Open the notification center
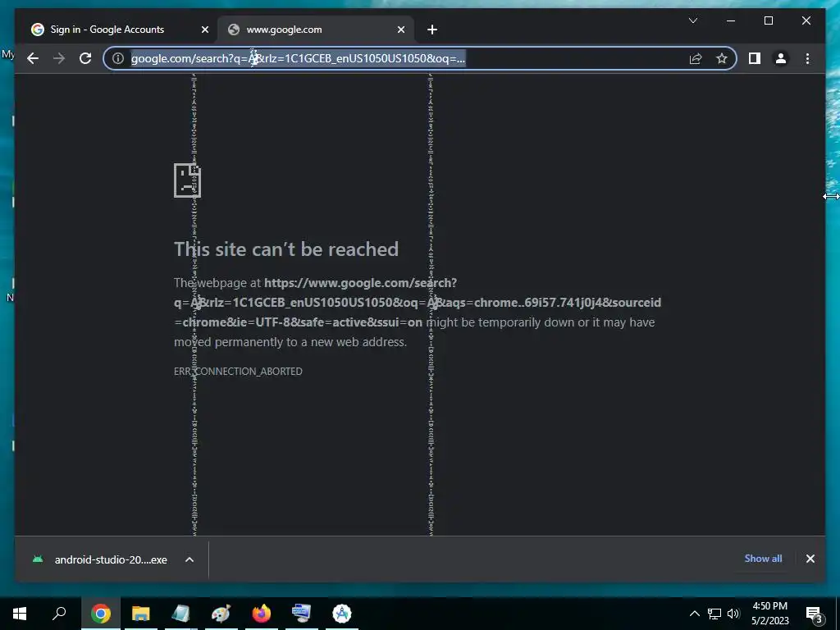Image resolution: width=840 pixels, height=630 pixels. [x=815, y=614]
